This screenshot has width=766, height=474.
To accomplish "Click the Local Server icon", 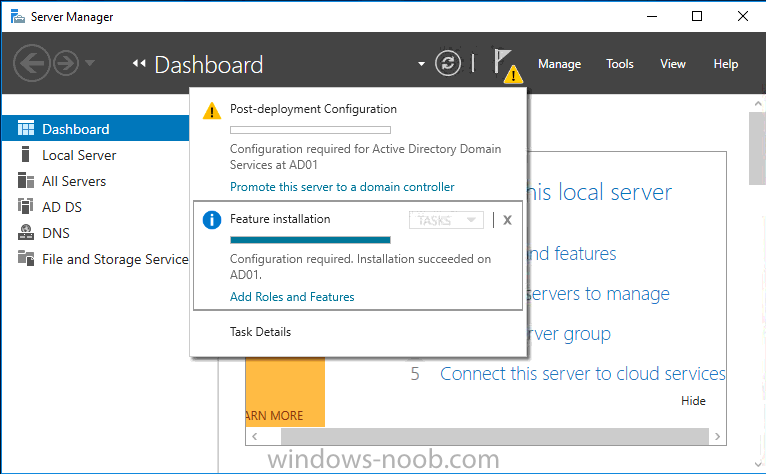I will [26, 154].
